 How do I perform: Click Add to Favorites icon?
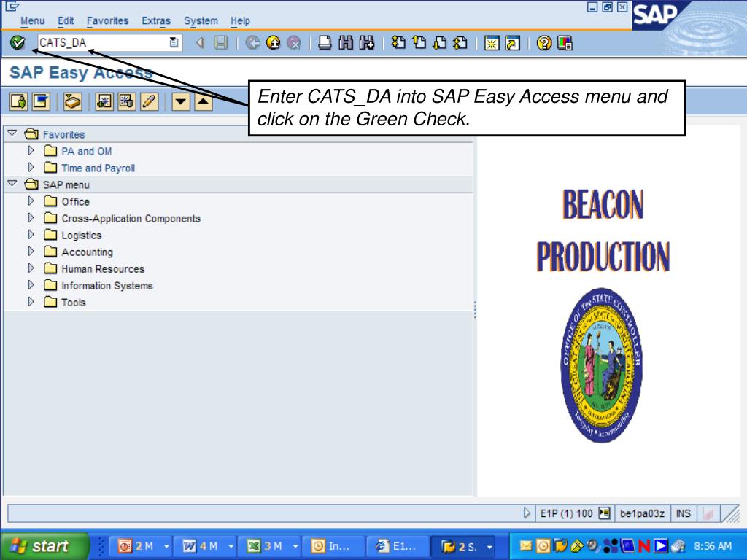pyautogui.click(x=104, y=101)
